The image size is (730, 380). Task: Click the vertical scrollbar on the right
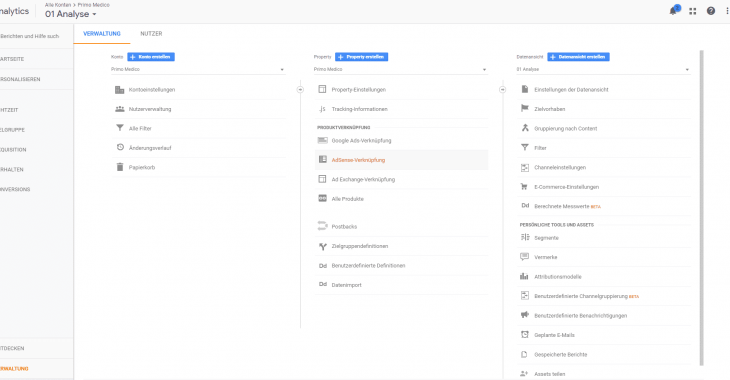pos(701,208)
